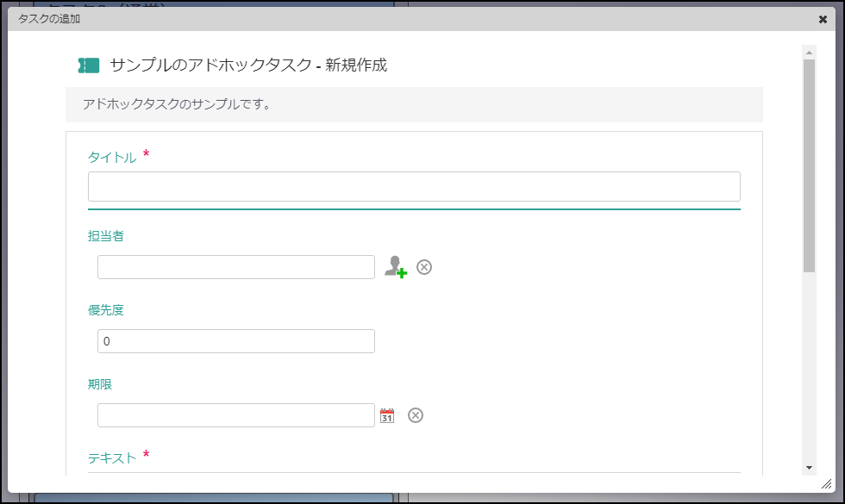Viewport: 845px width, 504px height.
Task: Focus the 期限 date input field
Action: click(236, 415)
